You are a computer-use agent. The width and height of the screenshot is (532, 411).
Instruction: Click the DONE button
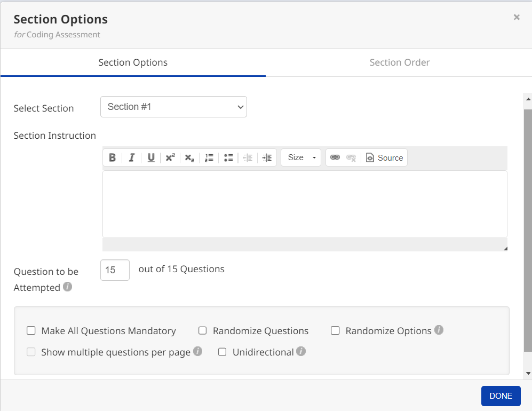point(501,396)
